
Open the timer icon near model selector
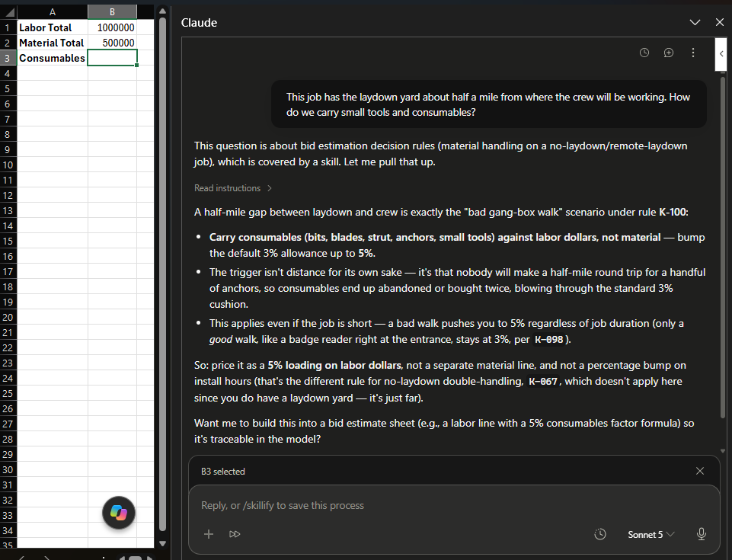600,534
